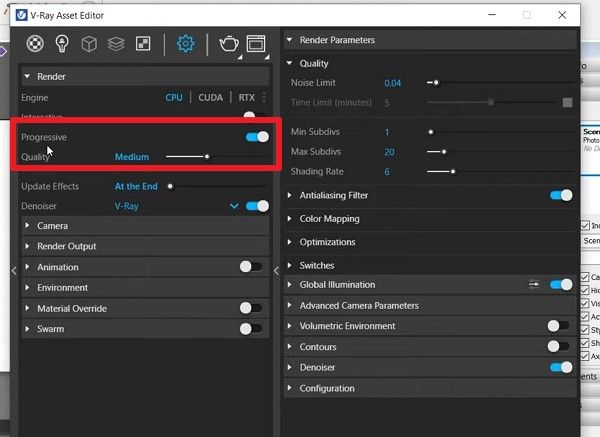The image size is (600, 437).
Task: Open the Lights tab lightbulb icon
Action: point(62,44)
